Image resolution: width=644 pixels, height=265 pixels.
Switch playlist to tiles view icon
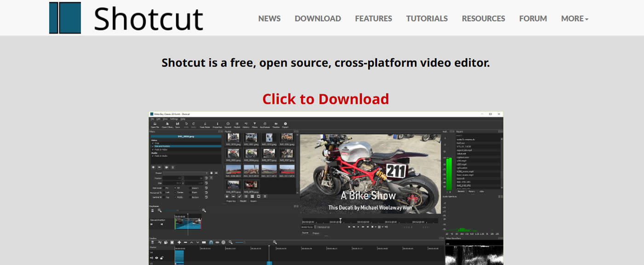[252, 196]
